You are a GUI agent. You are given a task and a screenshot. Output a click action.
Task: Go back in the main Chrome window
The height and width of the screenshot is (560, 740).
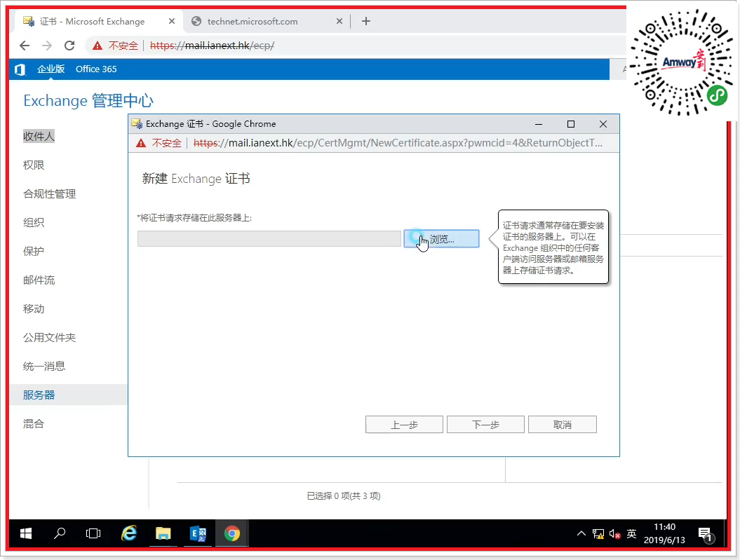[25, 46]
